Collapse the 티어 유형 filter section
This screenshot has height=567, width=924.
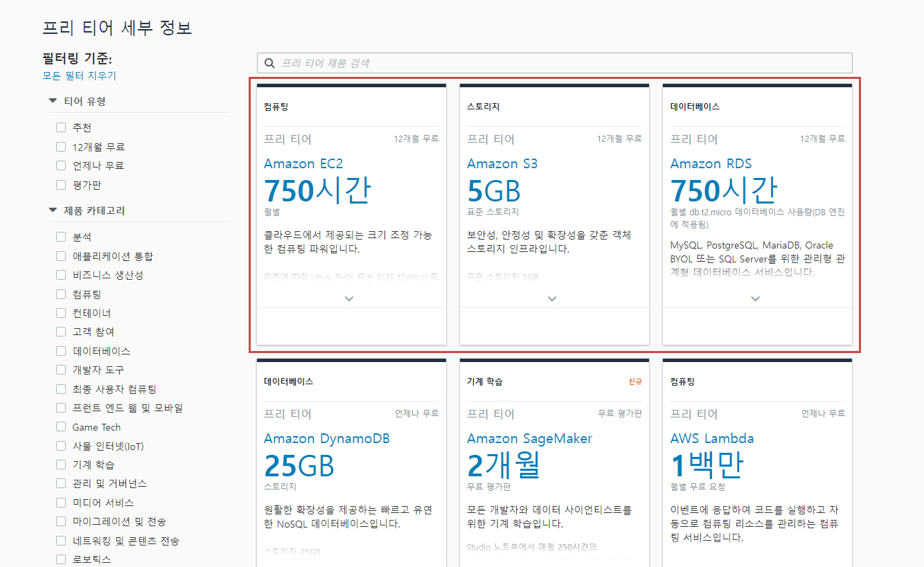(x=53, y=101)
